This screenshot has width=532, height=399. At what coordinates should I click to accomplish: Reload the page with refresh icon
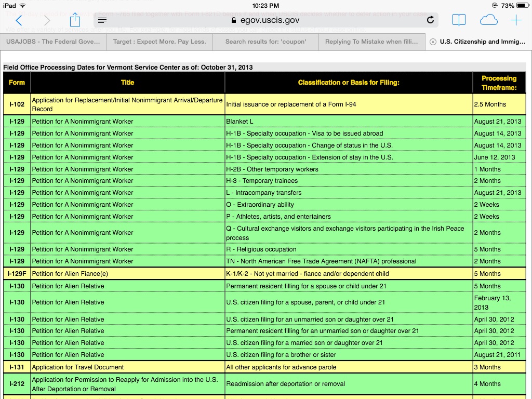tap(430, 20)
